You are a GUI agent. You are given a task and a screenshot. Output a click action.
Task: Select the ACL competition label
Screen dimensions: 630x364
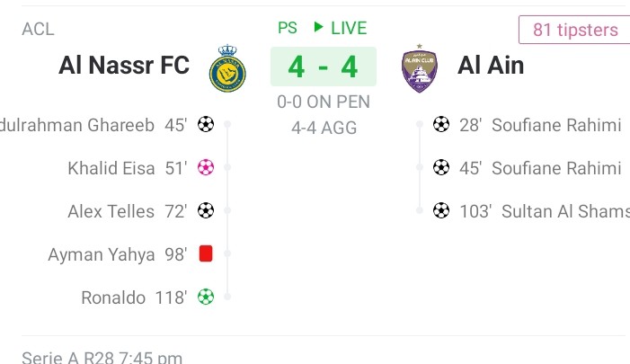click(x=38, y=29)
